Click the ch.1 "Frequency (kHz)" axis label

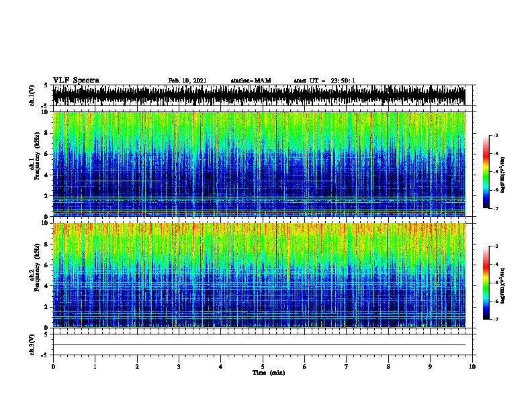click(38, 156)
